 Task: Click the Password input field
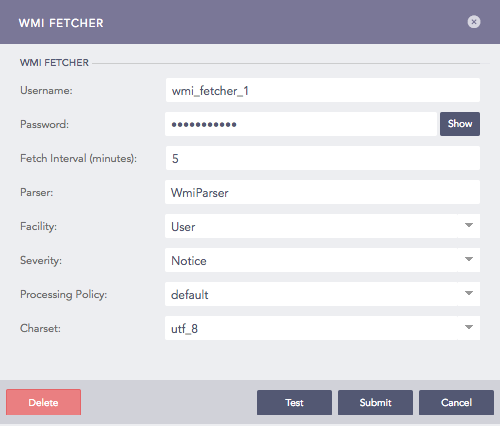click(301, 124)
